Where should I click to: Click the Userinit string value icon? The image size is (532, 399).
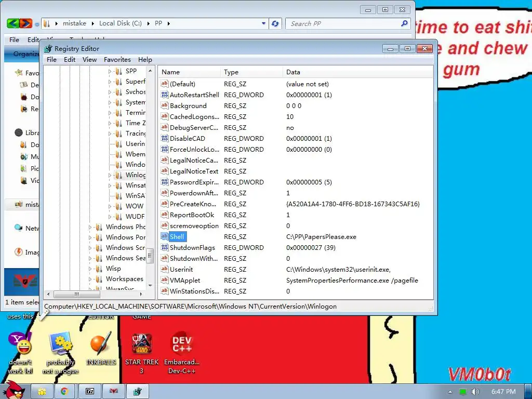[165, 270]
